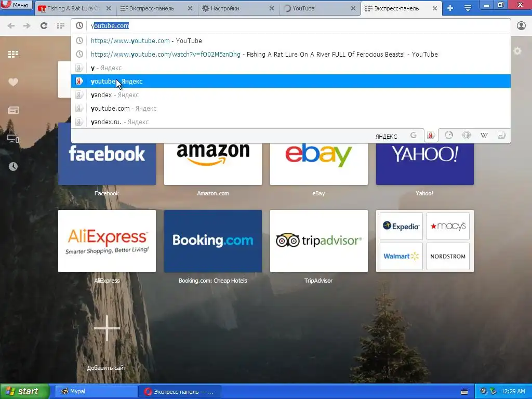The height and width of the screenshot is (399, 532).
Task: Go back using the back arrow
Action: [11, 26]
